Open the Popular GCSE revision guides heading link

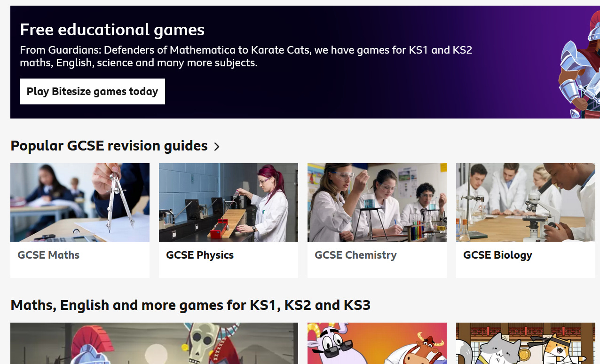(109, 146)
